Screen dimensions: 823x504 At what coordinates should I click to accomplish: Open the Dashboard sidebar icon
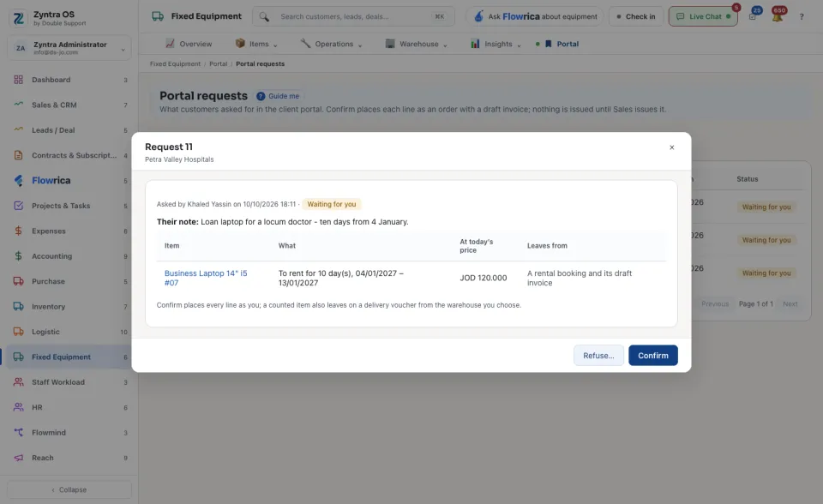(18, 80)
